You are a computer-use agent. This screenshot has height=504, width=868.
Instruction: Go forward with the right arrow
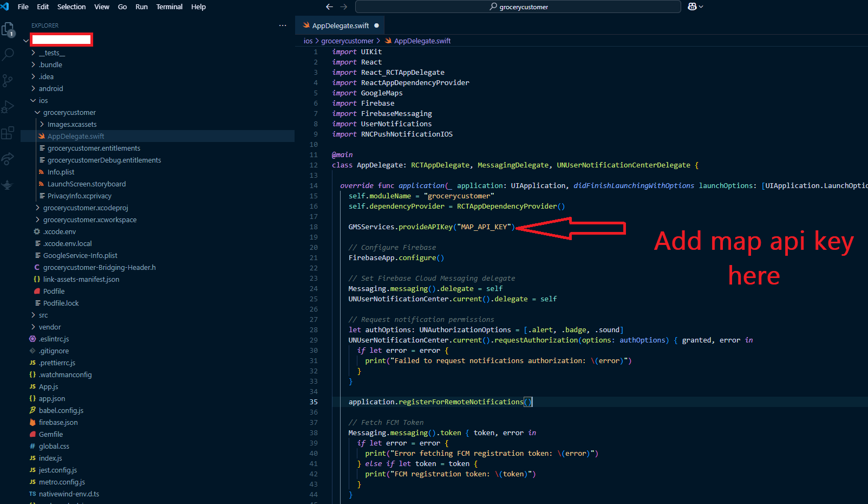tap(343, 7)
